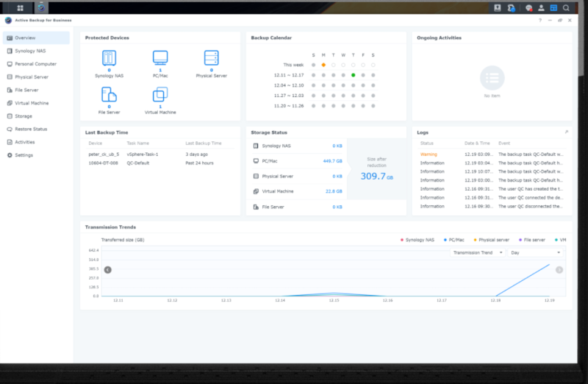The width and height of the screenshot is (588, 384).
Task: Toggle File server legend series
Action: pyautogui.click(x=531, y=240)
